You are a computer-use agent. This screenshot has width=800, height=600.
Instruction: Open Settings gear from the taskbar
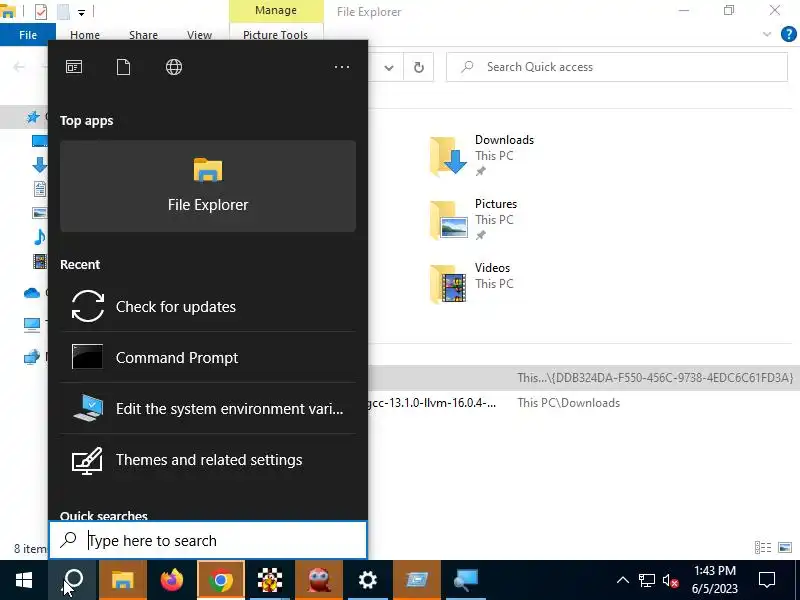[x=368, y=580]
